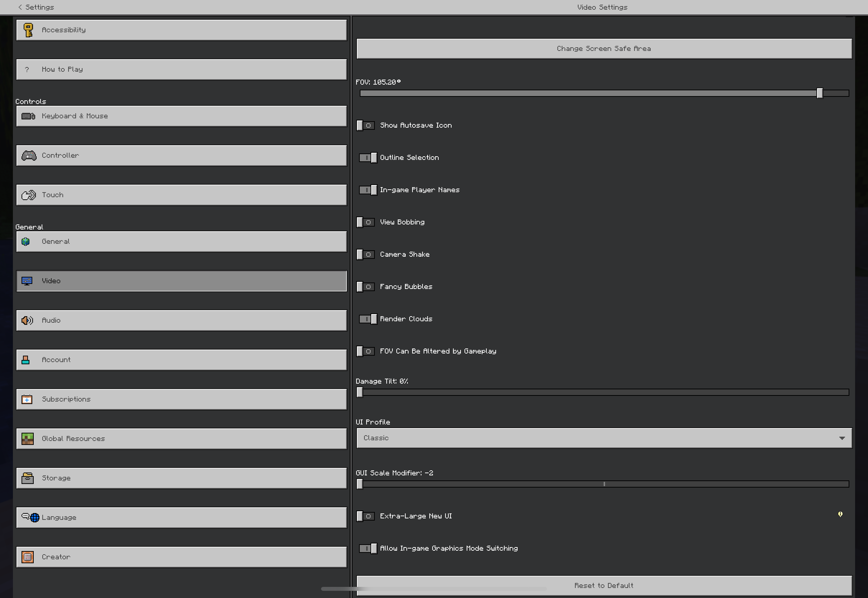This screenshot has height=598, width=868.
Task: Enable the View Bobbing toggle
Action: (365, 222)
